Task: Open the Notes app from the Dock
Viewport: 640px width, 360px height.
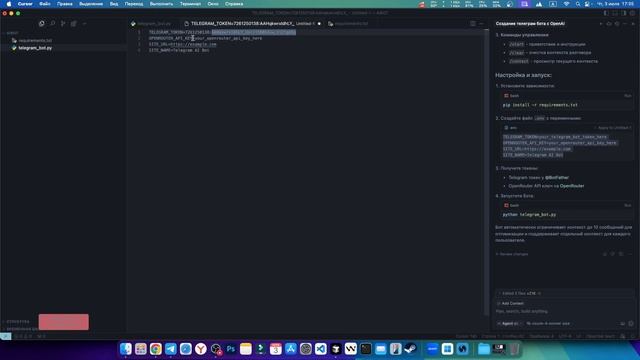Action: (246, 349)
